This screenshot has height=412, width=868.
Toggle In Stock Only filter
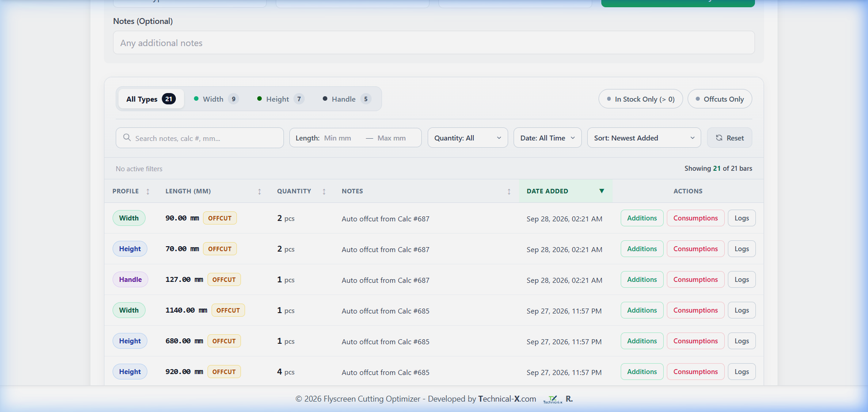click(x=641, y=99)
